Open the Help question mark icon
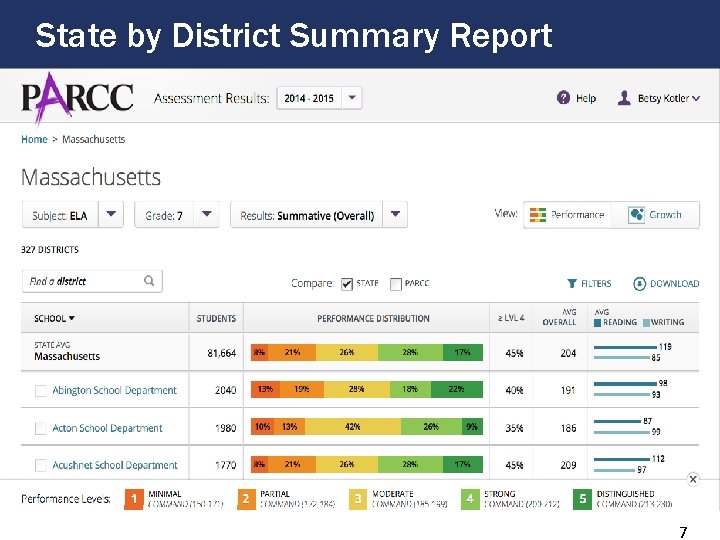 pyautogui.click(x=563, y=98)
